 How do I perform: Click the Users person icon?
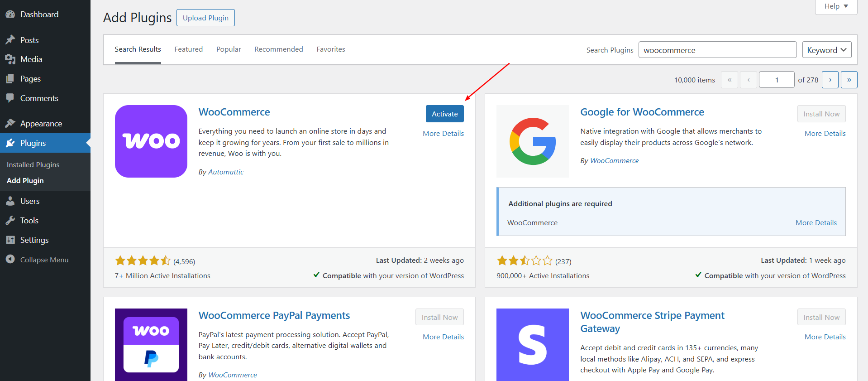coord(10,201)
